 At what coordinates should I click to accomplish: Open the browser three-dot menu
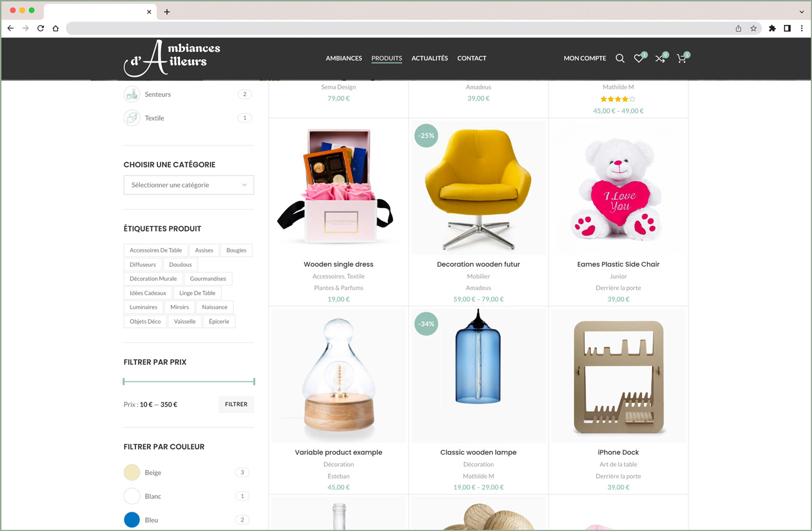coord(802,28)
